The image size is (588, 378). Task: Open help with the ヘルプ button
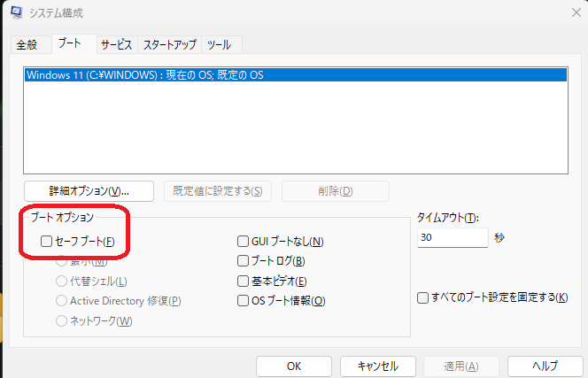(x=545, y=366)
